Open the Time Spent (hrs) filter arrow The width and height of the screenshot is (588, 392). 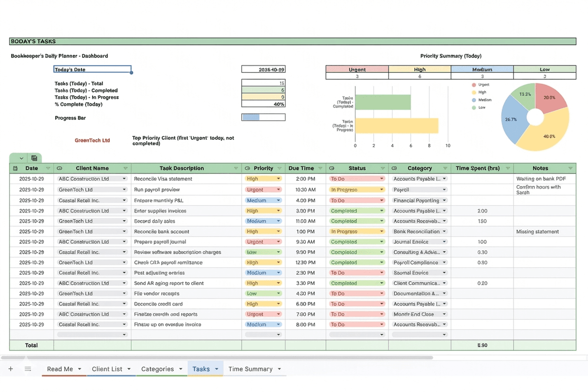507,168
